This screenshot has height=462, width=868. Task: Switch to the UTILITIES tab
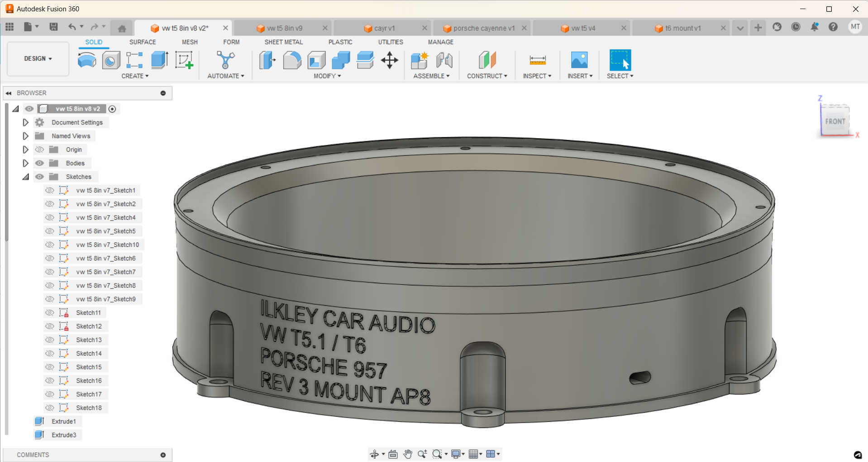pyautogui.click(x=391, y=42)
